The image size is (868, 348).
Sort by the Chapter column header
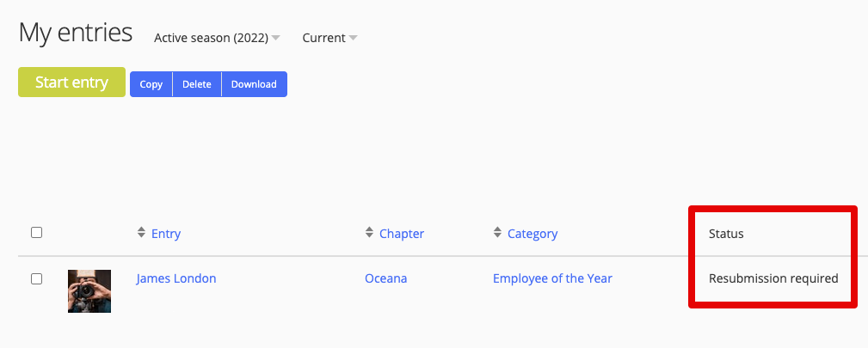tap(402, 234)
